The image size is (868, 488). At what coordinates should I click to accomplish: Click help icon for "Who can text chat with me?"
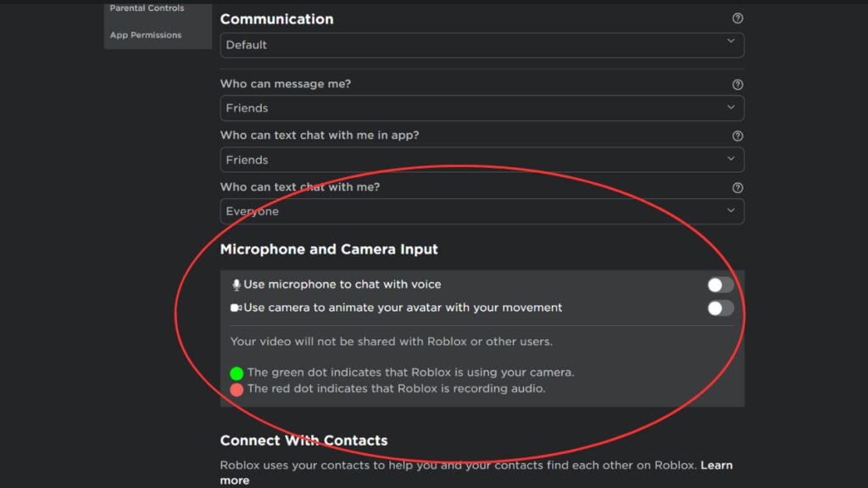[737, 187]
